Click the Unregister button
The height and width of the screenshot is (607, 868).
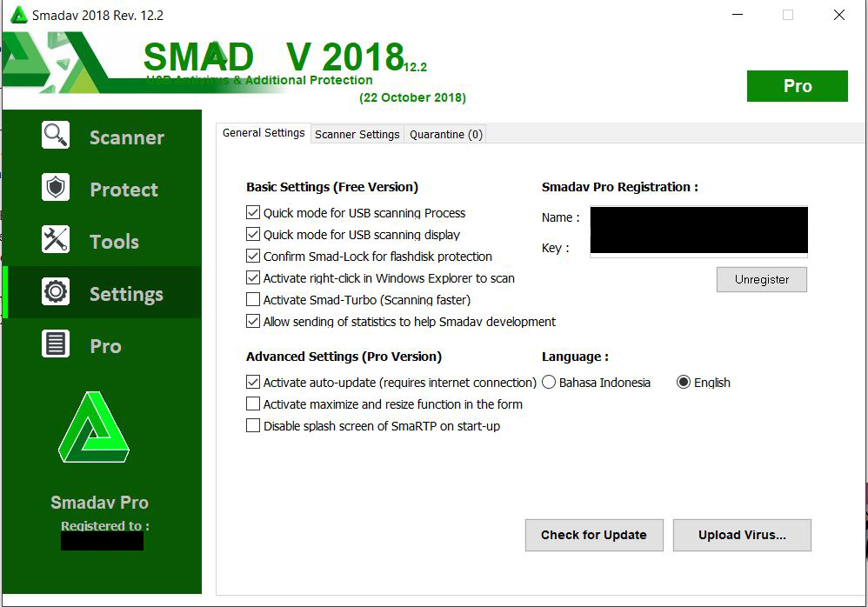pos(761,279)
